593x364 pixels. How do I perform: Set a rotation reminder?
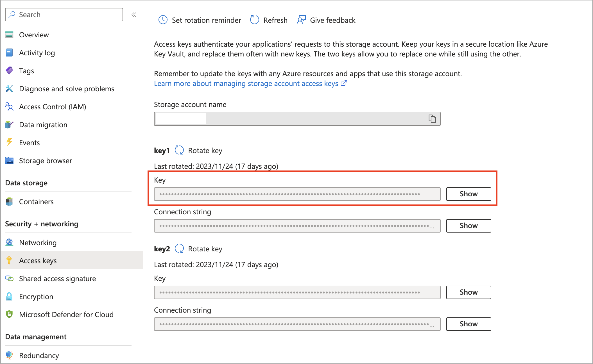tap(200, 20)
